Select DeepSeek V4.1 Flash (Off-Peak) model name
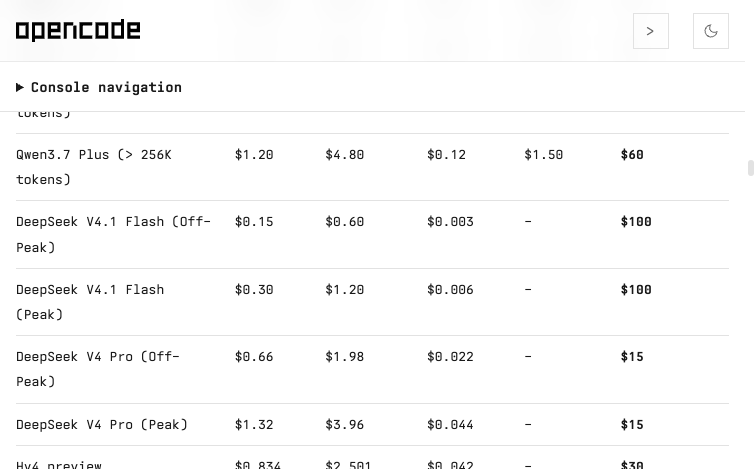 click(113, 234)
